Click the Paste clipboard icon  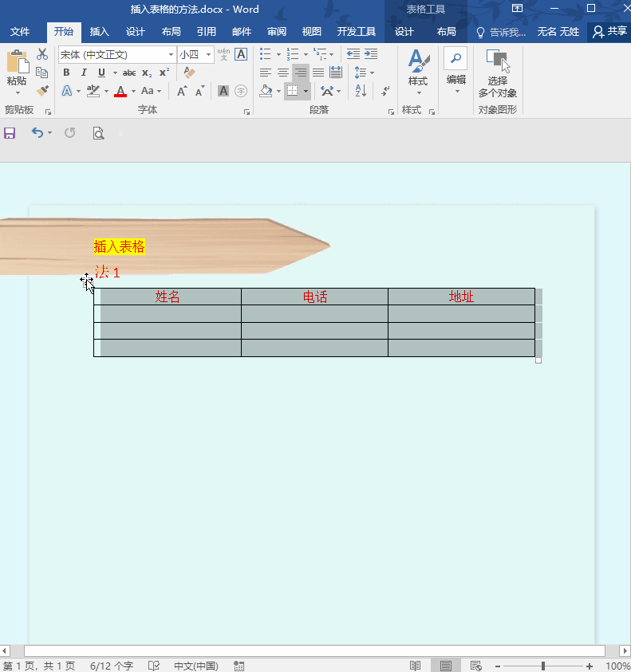tap(18, 62)
